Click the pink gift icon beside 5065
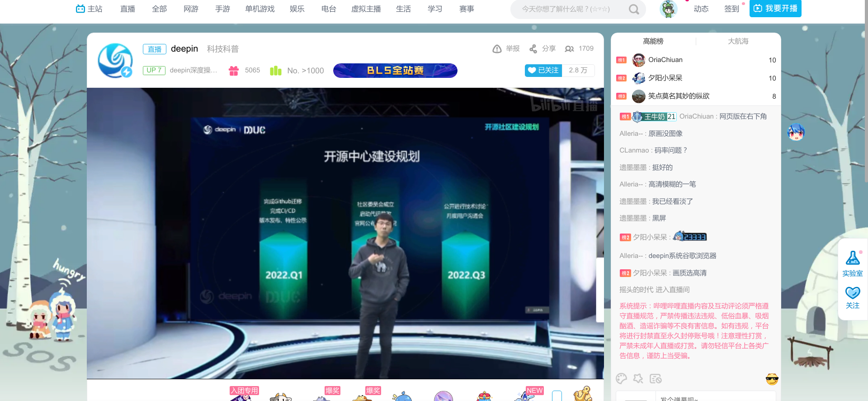This screenshot has height=401, width=868. point(234,71)
